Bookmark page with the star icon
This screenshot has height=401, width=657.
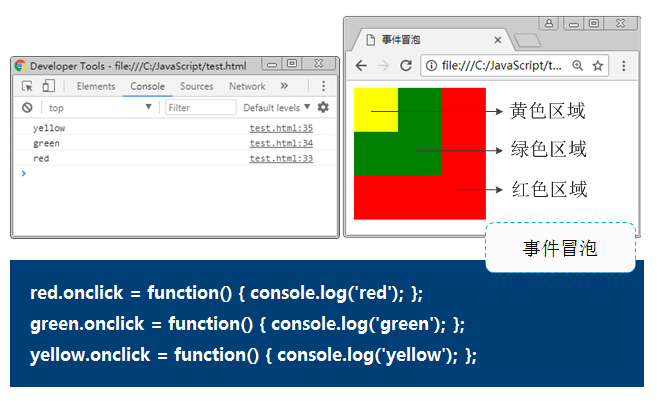[x=598, y=66]
